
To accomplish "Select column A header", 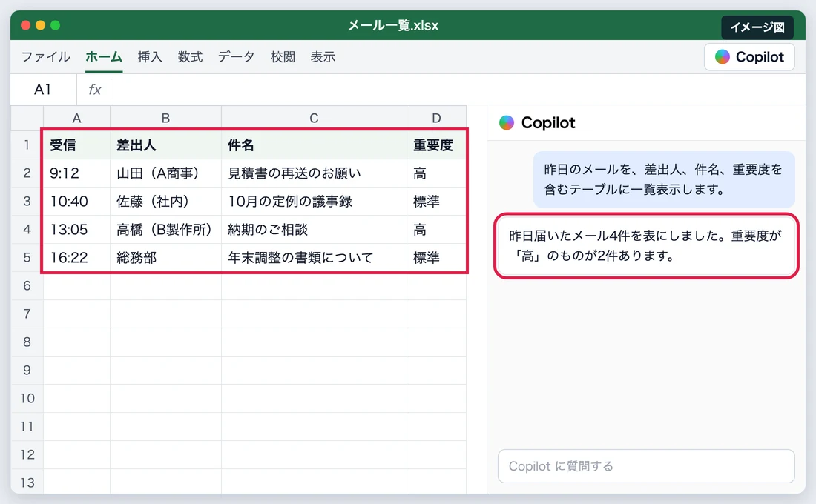I will coord(76,118).
